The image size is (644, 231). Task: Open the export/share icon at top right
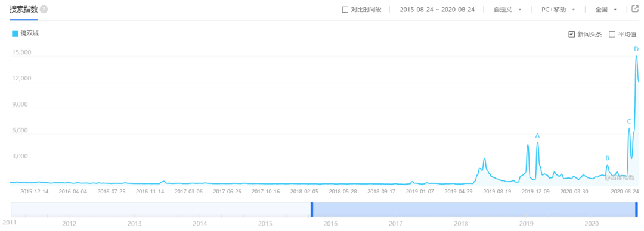635,9
